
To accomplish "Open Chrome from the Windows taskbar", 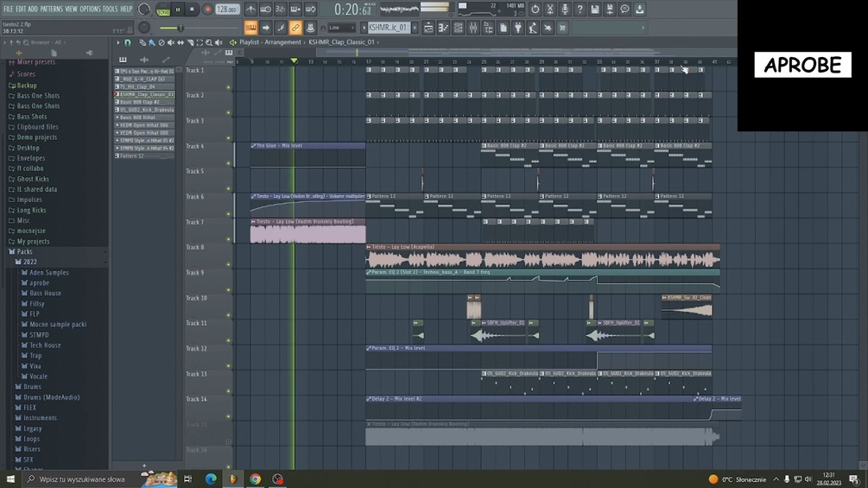I will coord(255,479).
